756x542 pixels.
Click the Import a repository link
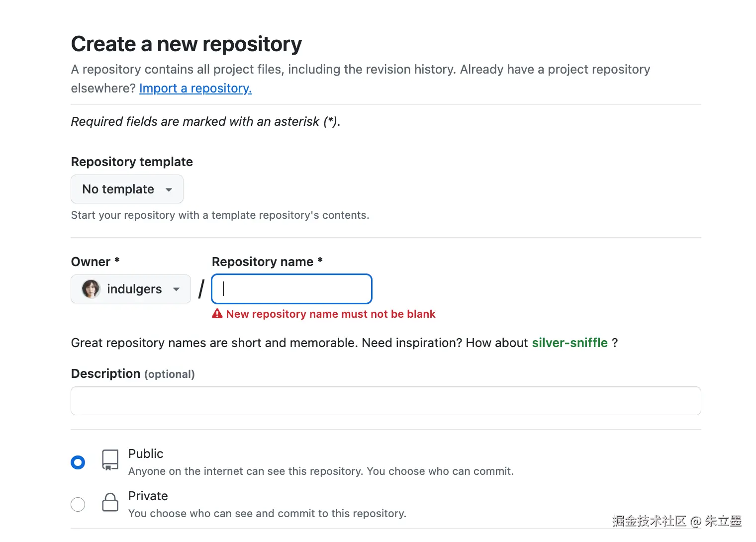195,89
